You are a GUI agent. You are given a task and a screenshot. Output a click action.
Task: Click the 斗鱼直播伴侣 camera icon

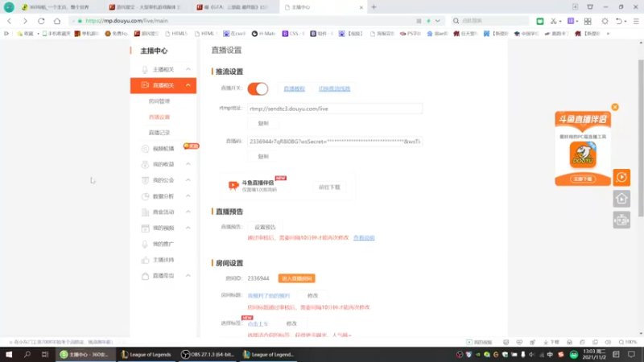(233, 186)
